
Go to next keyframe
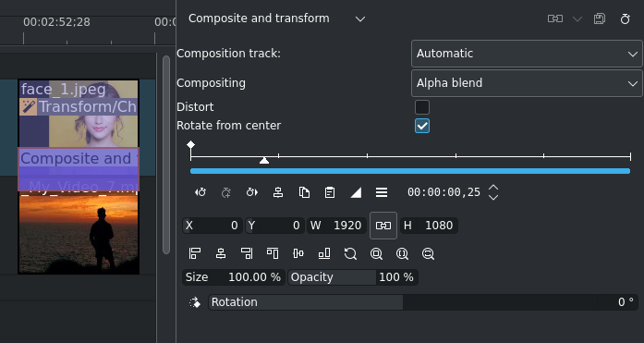[252, 192]
